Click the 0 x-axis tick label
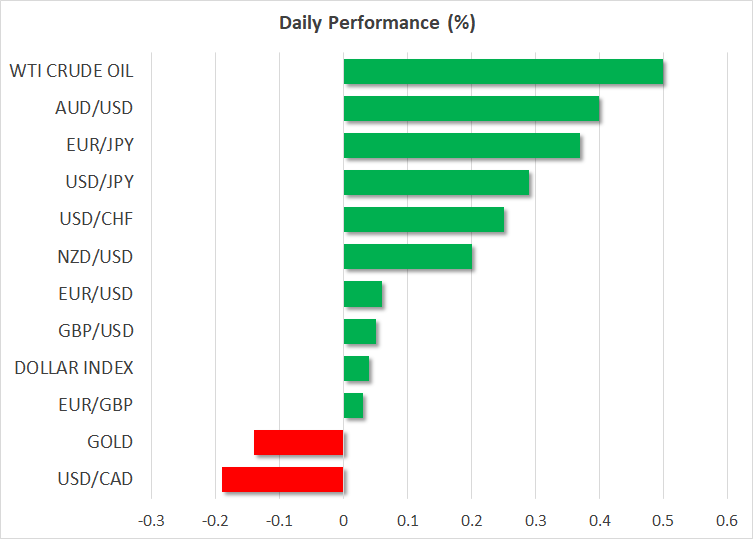Screen dimensions: 753x539 [x=343, y=520]
